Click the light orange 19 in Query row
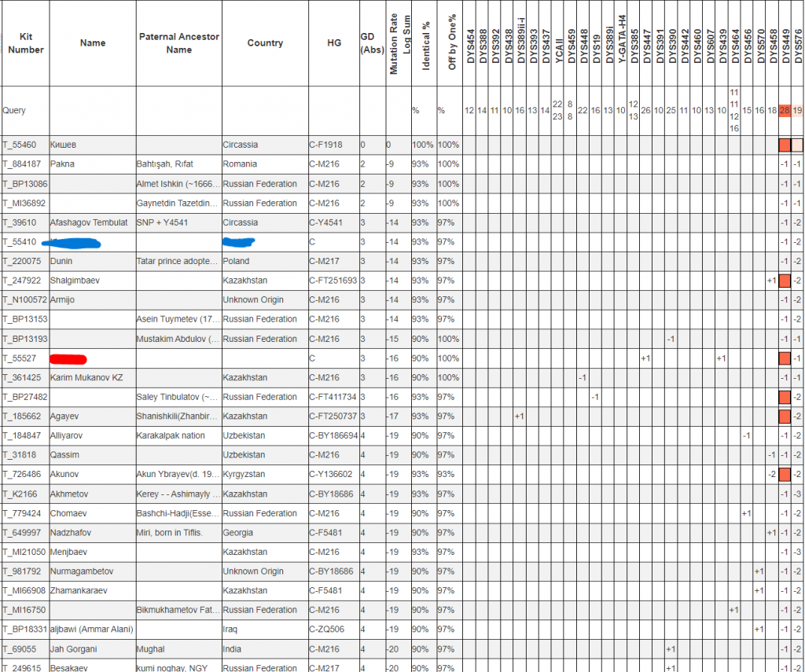 coord(797,111)
